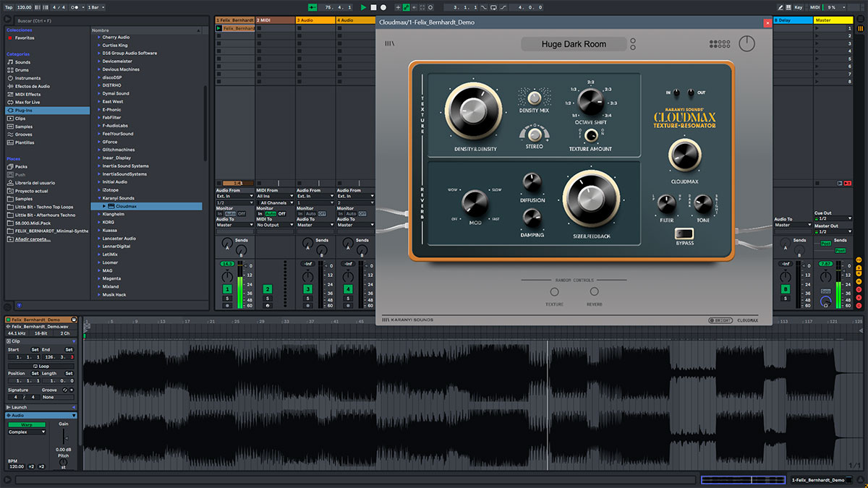Click the Huge Dark Room preset name
868x488 pixels.
[x=574, y=44]
